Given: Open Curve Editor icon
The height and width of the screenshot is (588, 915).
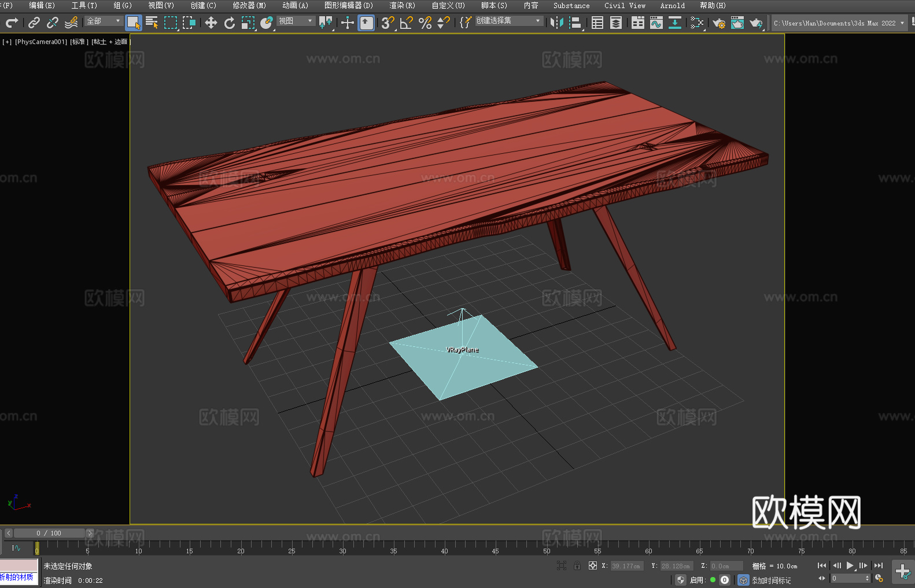Looking at the screenshot, I should tap(656, 23).
